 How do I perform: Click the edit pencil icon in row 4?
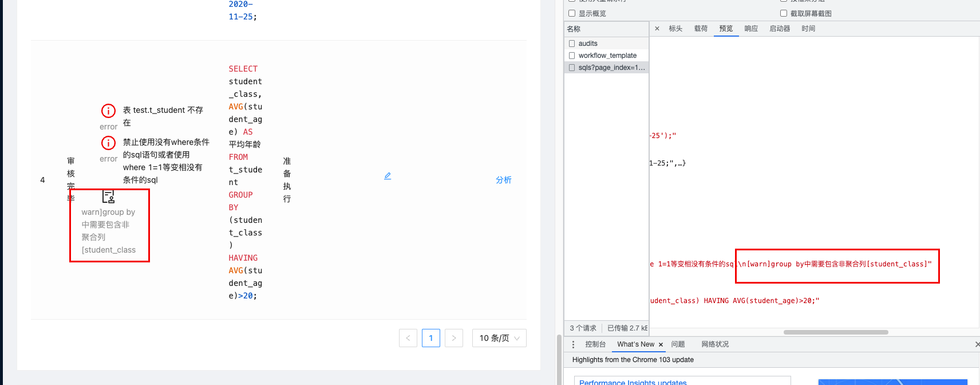388,176
